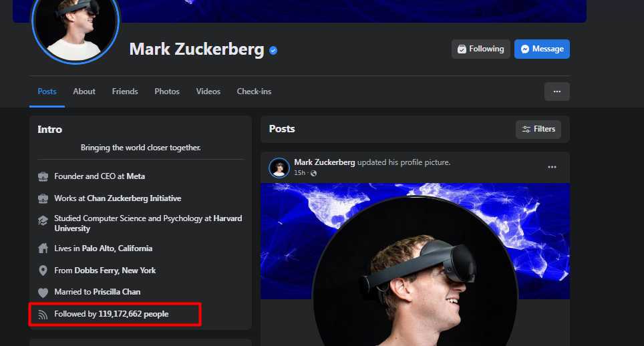
Task: Click the followers feed icon
Action: [43, 314]
